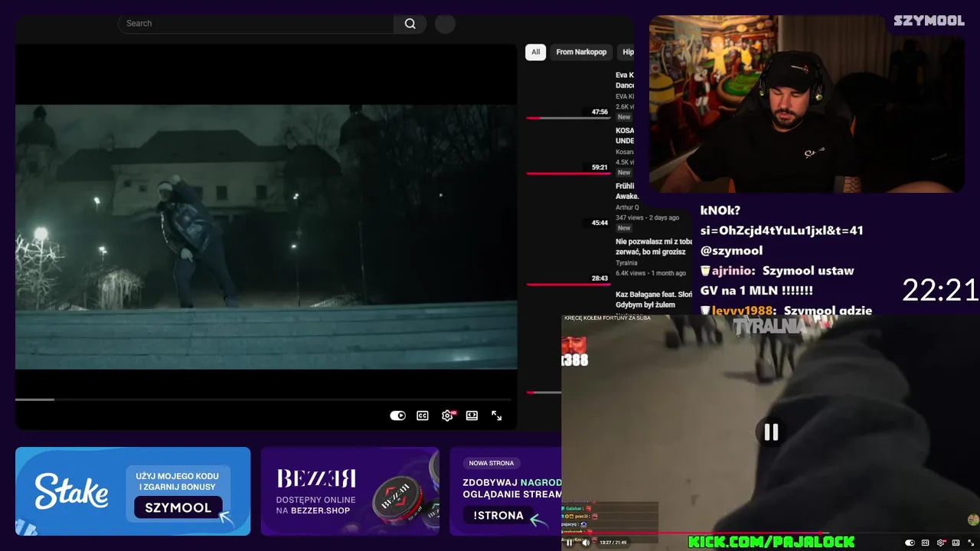This screenshot has height=551, width=980.
Task: Seek on the main video progress bar
Action: 263,399
